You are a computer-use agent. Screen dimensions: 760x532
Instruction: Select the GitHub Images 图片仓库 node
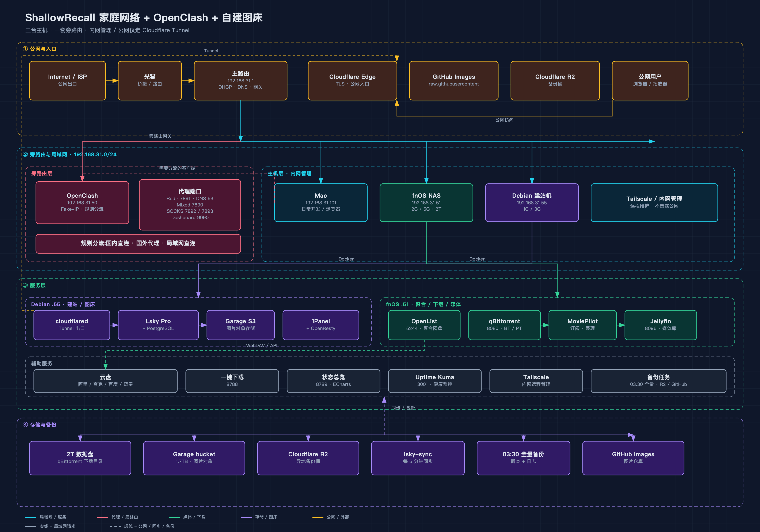633,458
